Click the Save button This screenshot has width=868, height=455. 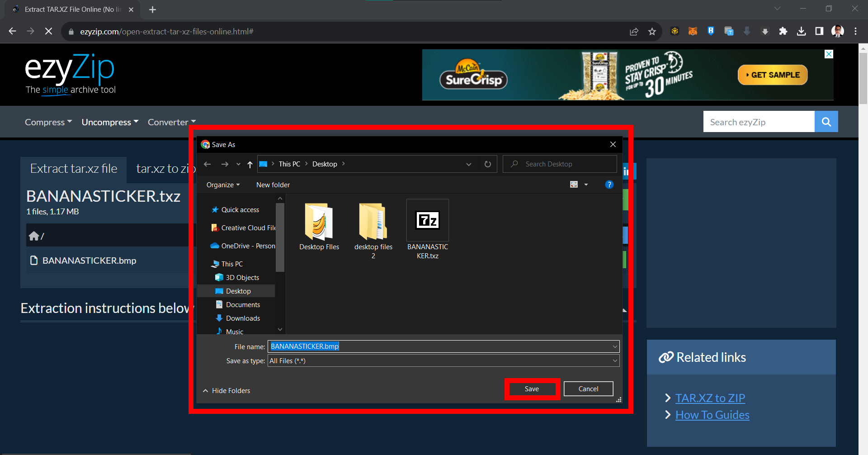(x=532, y=389)
